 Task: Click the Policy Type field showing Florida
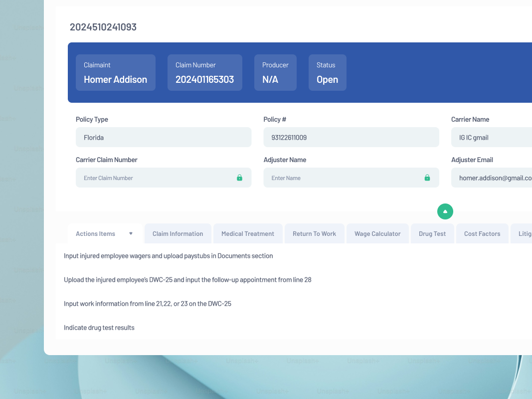164,137
